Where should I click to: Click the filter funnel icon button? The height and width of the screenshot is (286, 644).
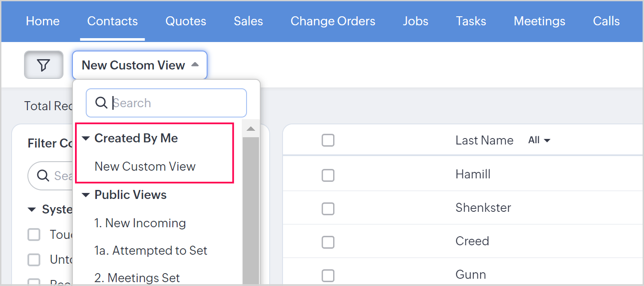(43, 65)
